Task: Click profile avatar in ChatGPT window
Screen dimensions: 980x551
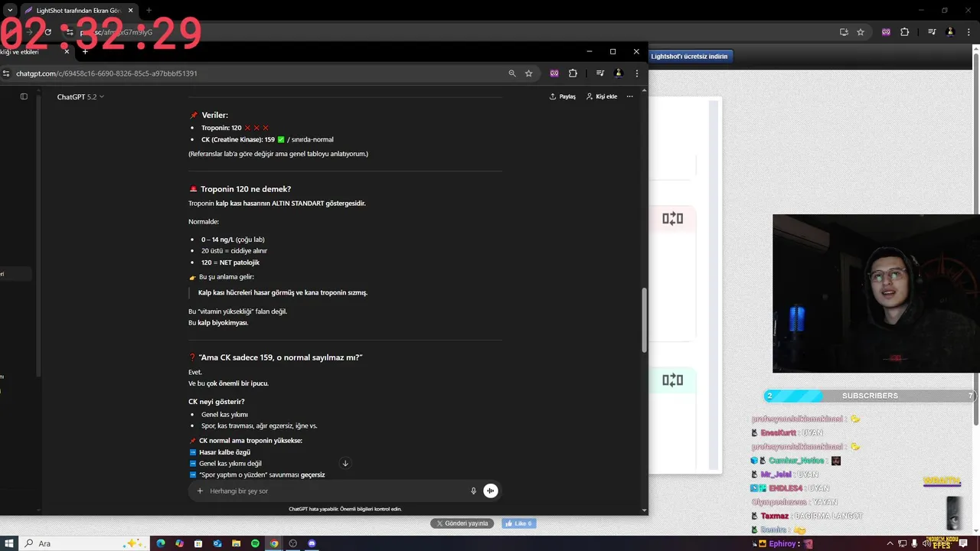Action: (x=619, y=73)
